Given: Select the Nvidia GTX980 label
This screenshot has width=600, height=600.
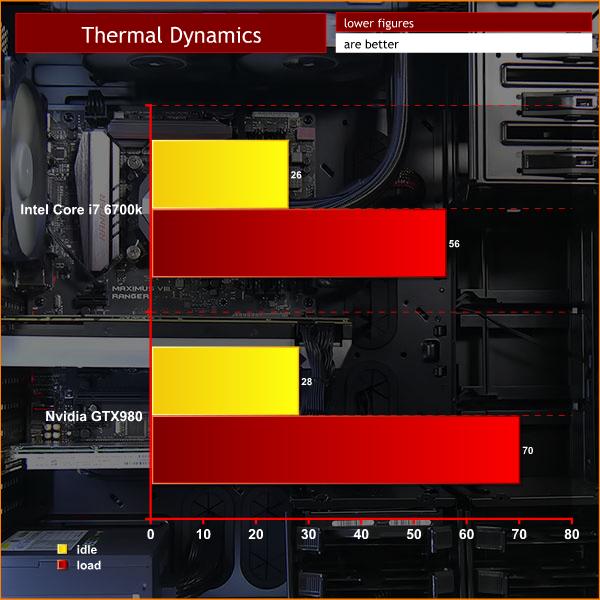Looking at the screenshot, I should [x=94, y=416].
